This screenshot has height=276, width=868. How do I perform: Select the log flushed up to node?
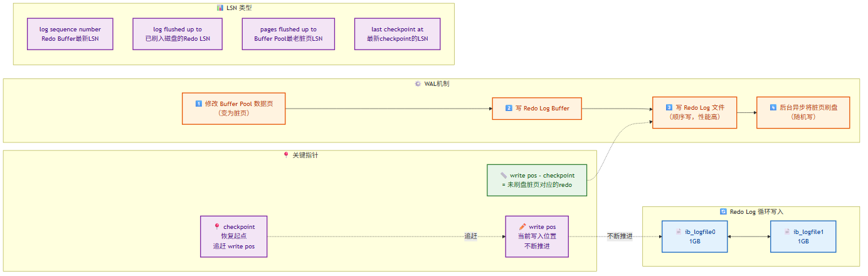[177, 34]
